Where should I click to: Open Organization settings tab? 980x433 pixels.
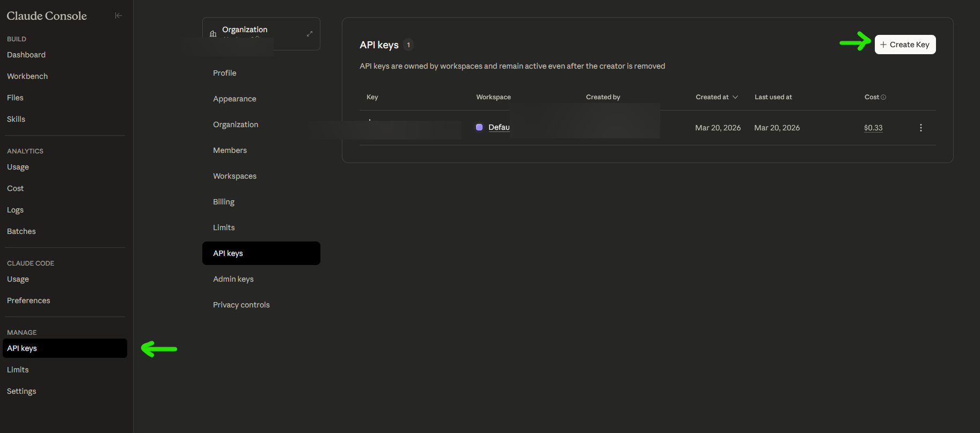236,124
